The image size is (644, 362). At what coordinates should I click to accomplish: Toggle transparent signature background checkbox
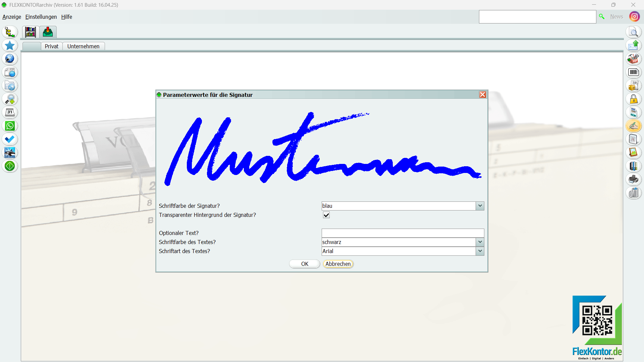(326, 215)
